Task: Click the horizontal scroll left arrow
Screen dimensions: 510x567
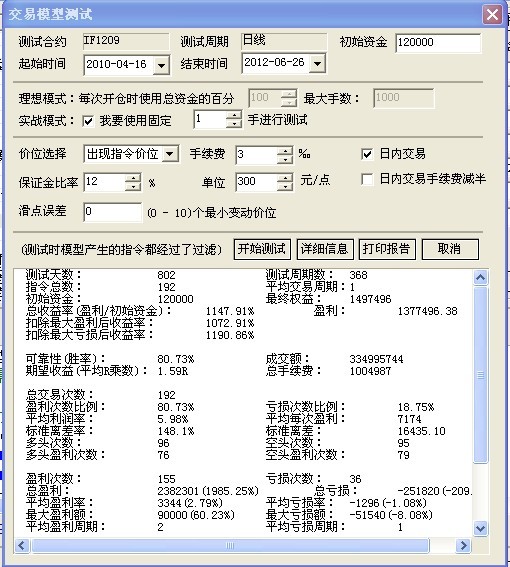Action: 22,545
